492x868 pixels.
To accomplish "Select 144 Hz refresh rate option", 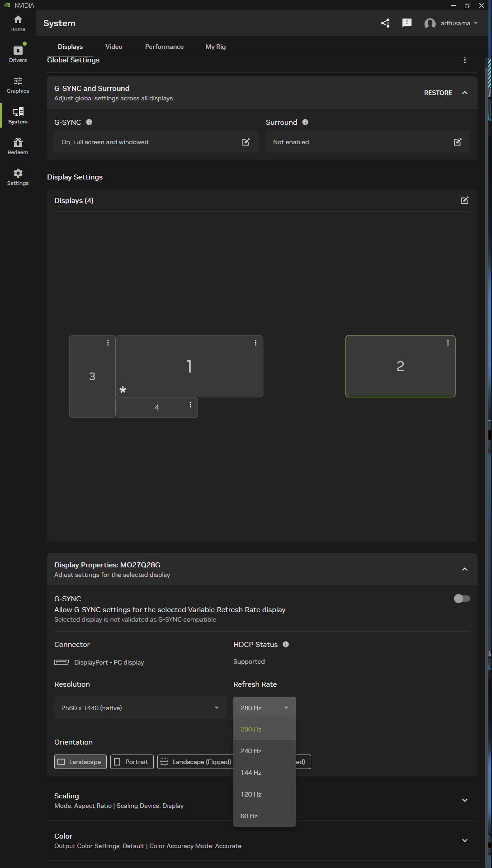I will [265, 773].
